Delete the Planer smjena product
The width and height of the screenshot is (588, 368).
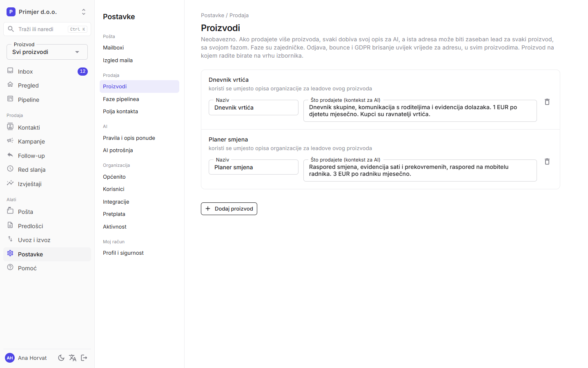547,162
